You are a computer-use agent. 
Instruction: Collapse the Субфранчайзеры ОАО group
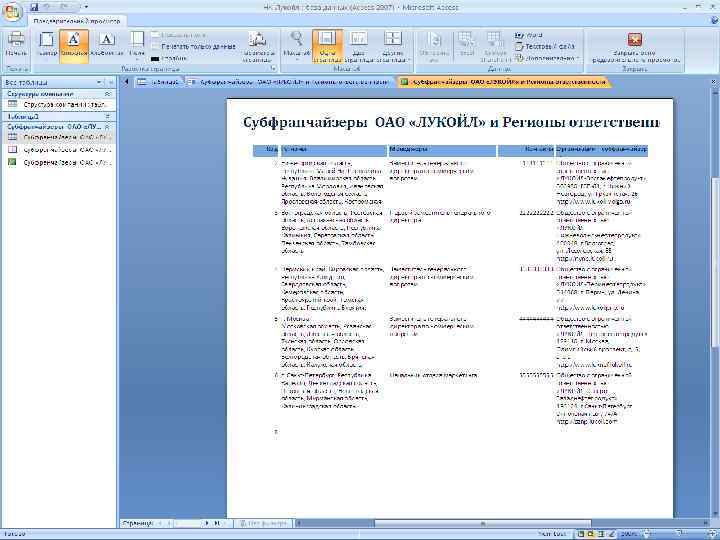coord(108,127)
